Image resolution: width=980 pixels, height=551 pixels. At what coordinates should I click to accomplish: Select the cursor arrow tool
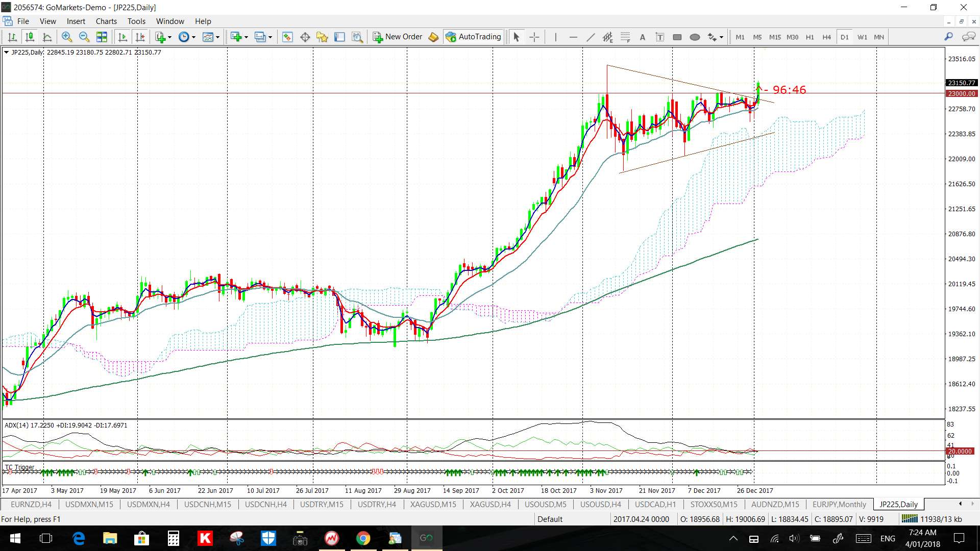(516, 37)
